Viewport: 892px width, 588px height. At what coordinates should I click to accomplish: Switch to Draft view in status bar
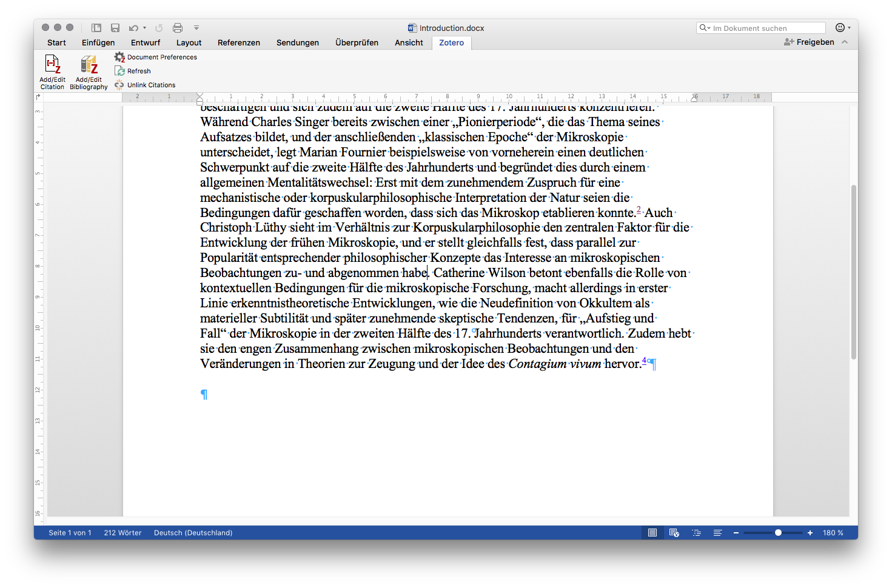pos(717,533)
